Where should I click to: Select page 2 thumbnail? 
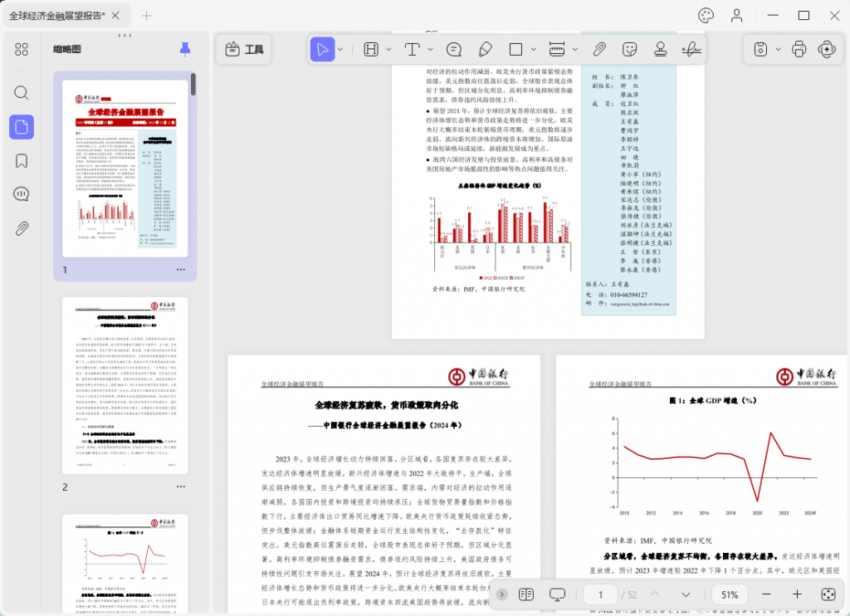pyautogui.click(x=125, y=385)
